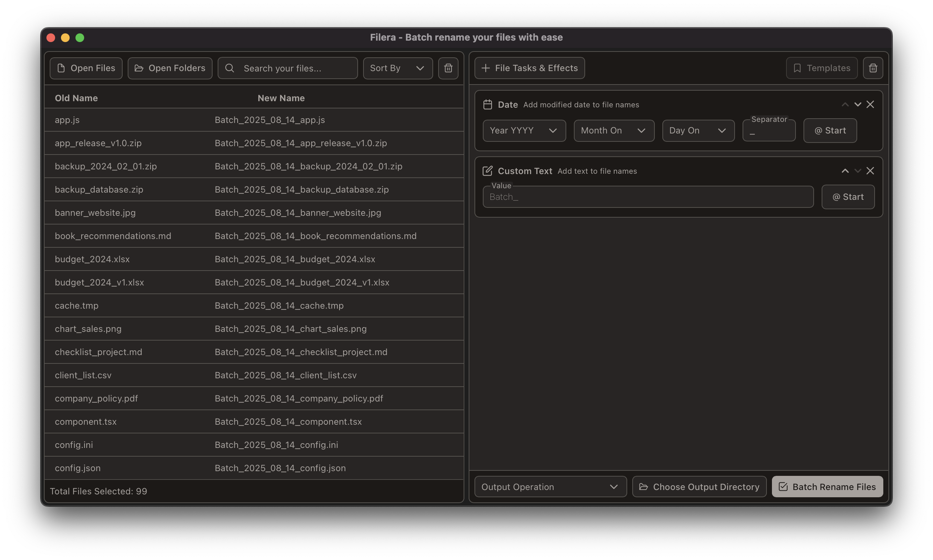Toggle Custom Text position @ Start button

click(x=848, y=197)
